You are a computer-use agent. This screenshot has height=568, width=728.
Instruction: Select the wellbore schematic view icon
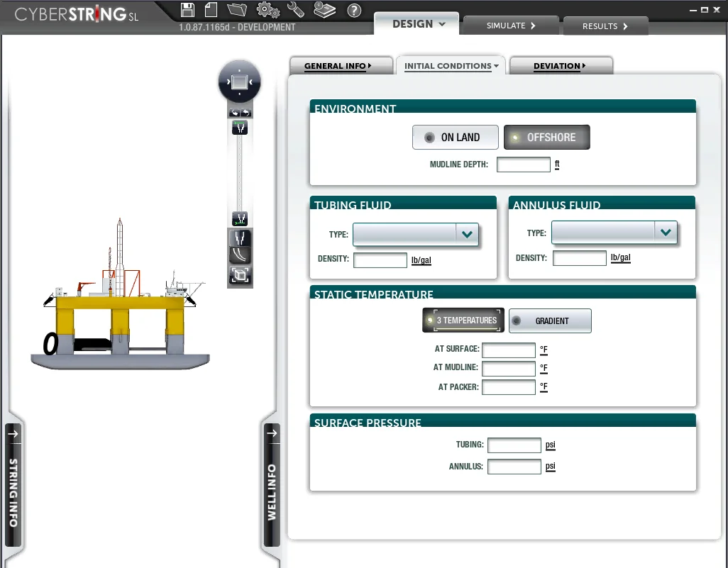coord(240,238)
